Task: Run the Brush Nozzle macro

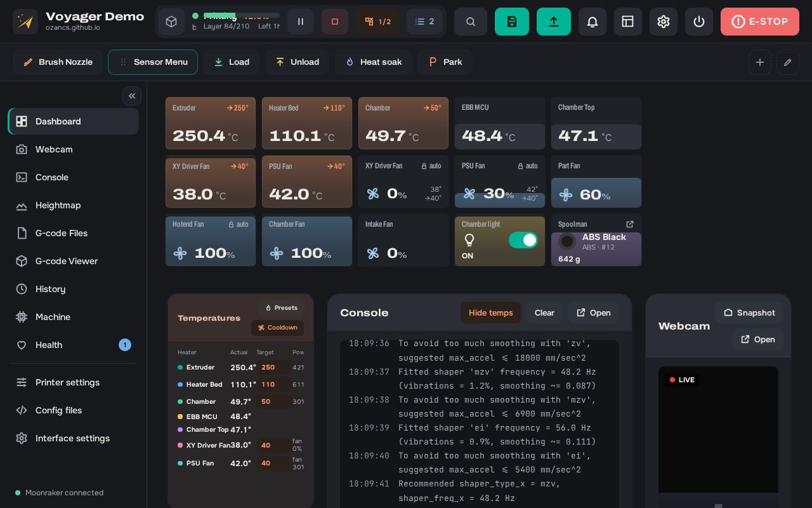Action: 58,62
